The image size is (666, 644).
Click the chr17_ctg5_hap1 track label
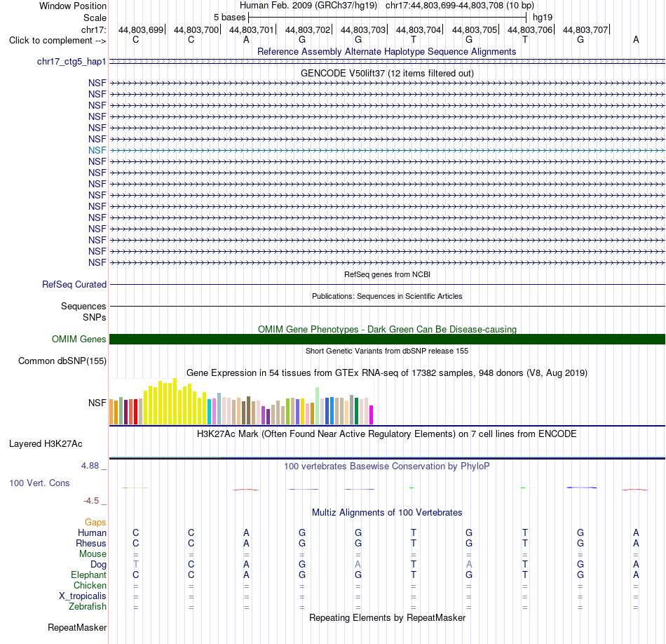pyautogui.click(x=72, y=62)
